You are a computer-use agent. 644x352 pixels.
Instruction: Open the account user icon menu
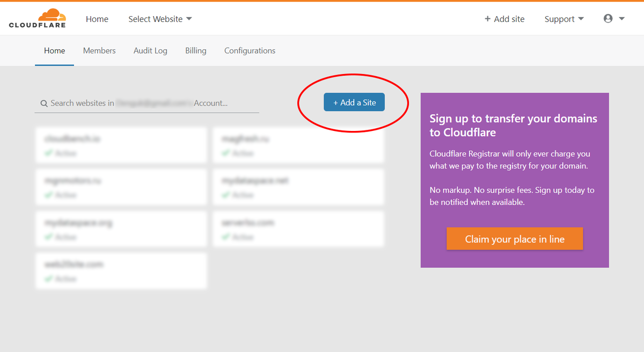tap(614, 19)
